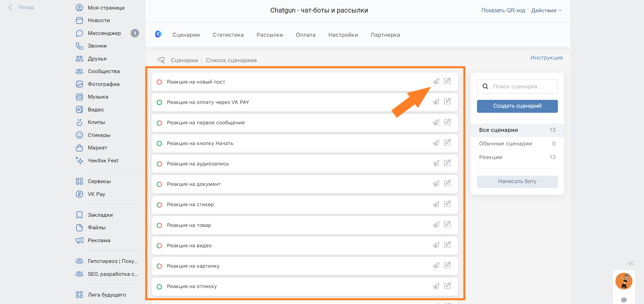Click send icon for Реакция на отписку
This screenshot has height=304, width=644.
(x=436, y=286)
